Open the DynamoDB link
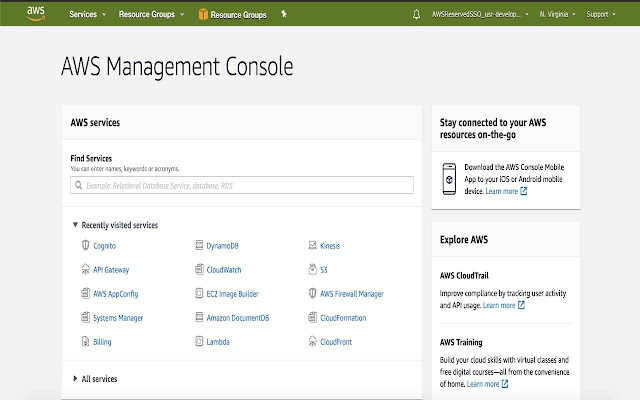This screenshot has height=400, width=640. point(222,246)
